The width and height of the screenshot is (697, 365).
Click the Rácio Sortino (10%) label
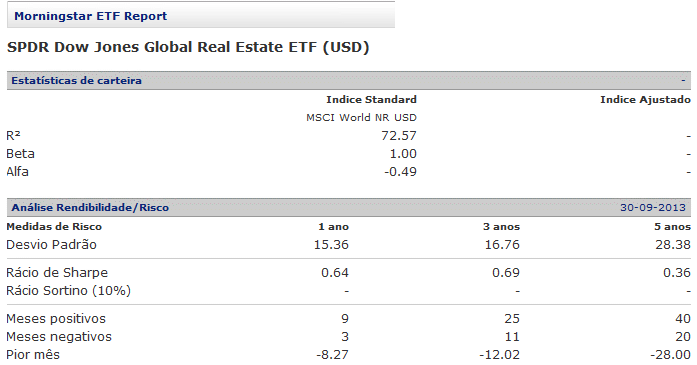(68, 291)
